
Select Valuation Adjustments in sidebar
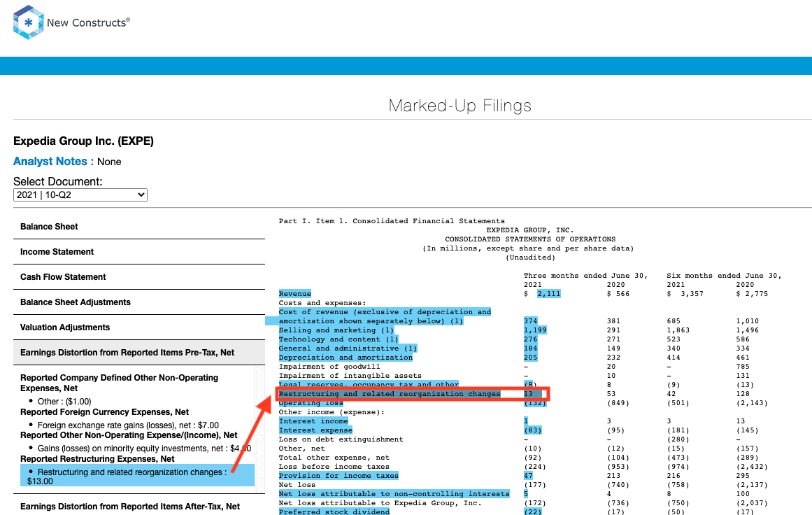[x=138, y=327]
